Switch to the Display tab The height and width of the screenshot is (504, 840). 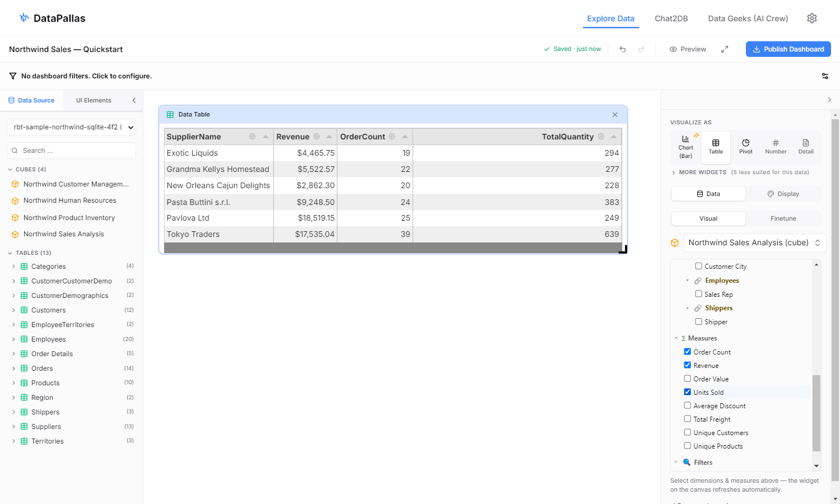coord(783,194)
